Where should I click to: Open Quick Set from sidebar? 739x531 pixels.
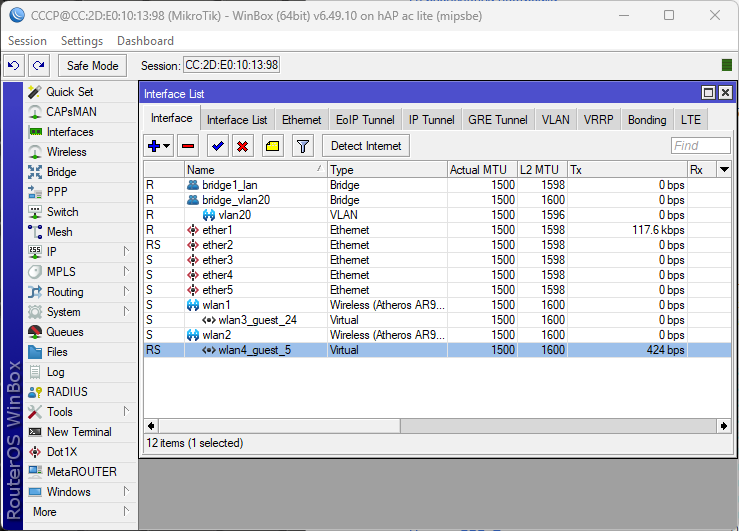click(x=80, y=92)
